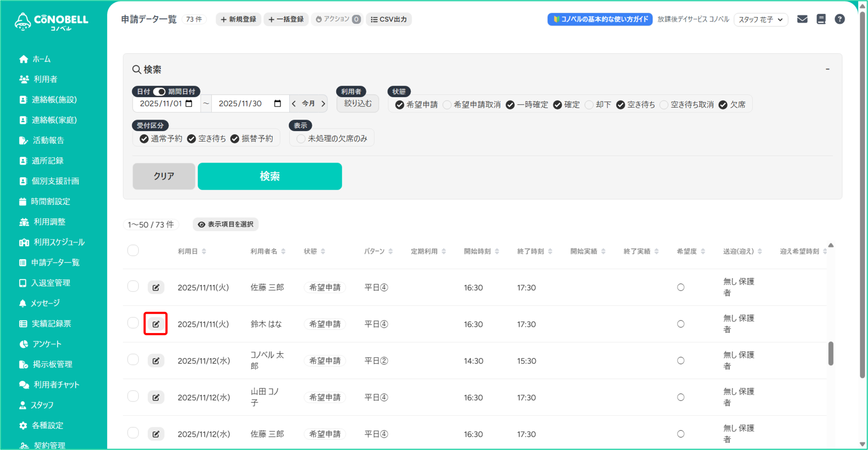Navigate to 入退室管理 in sidebar
The width and height of the screenshot is (868, 450).
click(51, 283)
